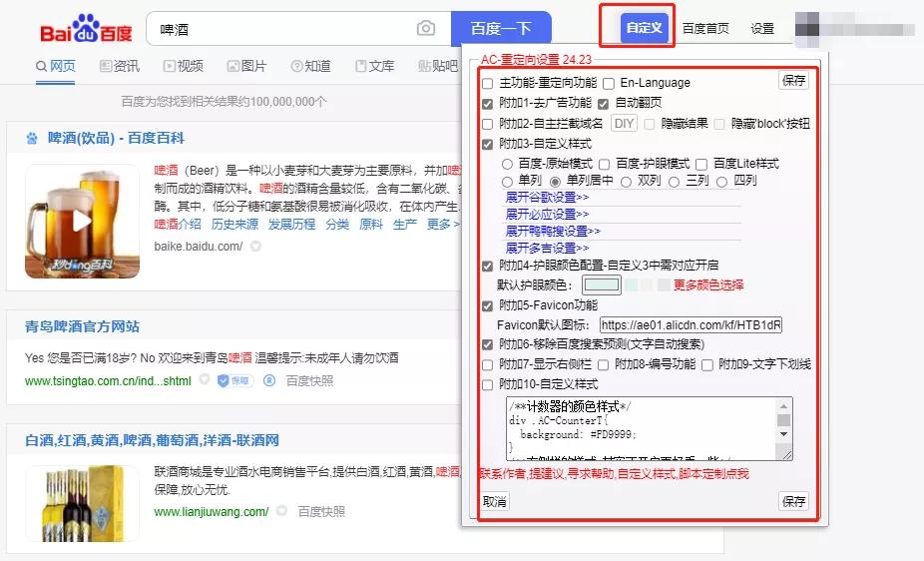The image size is (924, 561).
Task: Click round icon after www.tsingtao.com.cn URL
Action: (204, 379)
